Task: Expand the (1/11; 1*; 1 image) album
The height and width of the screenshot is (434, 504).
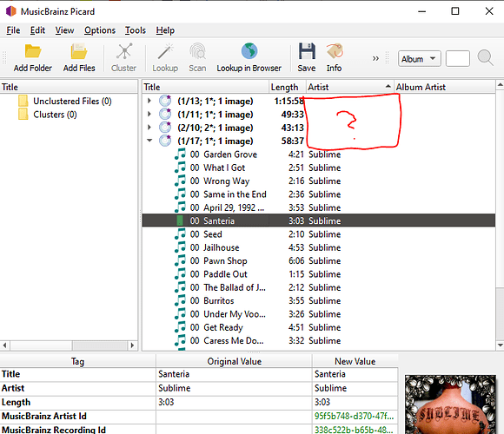Action: pos(149,114)
